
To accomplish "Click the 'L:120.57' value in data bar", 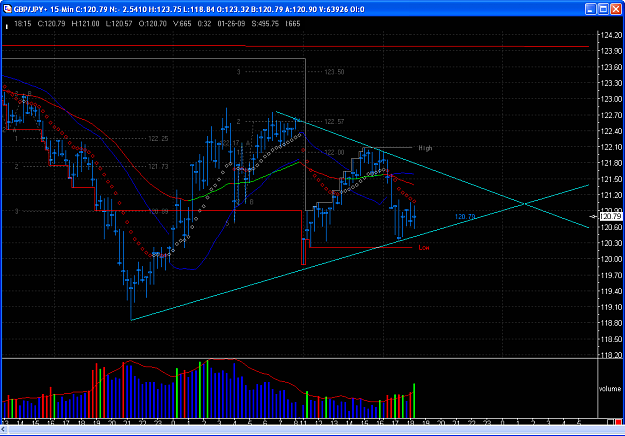I will [x=119, y=24].
